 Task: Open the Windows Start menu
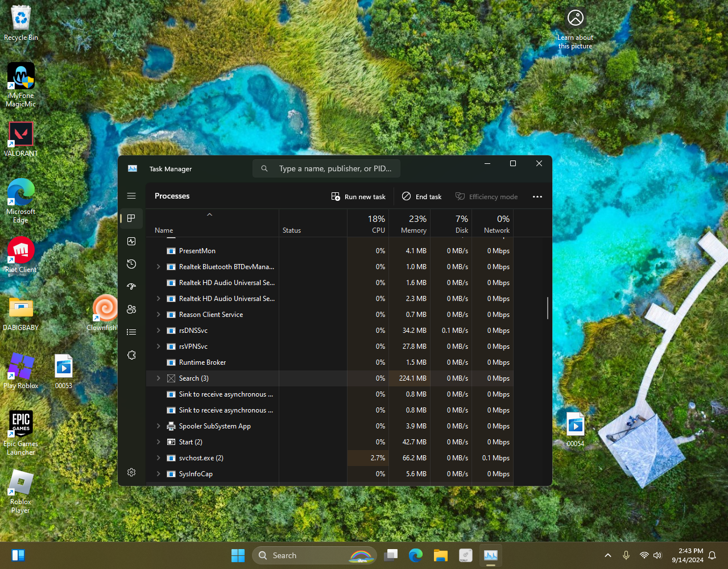(x=238, y=555)
